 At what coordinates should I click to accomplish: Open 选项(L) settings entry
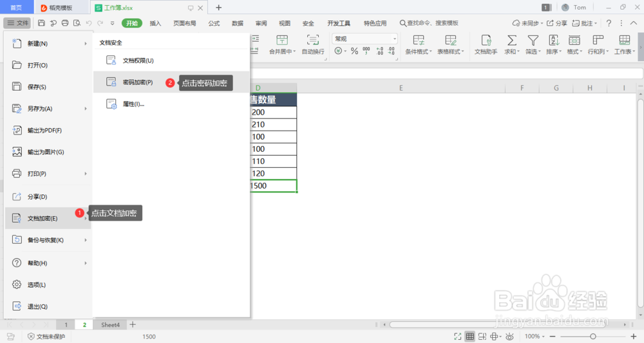(48, 284)
